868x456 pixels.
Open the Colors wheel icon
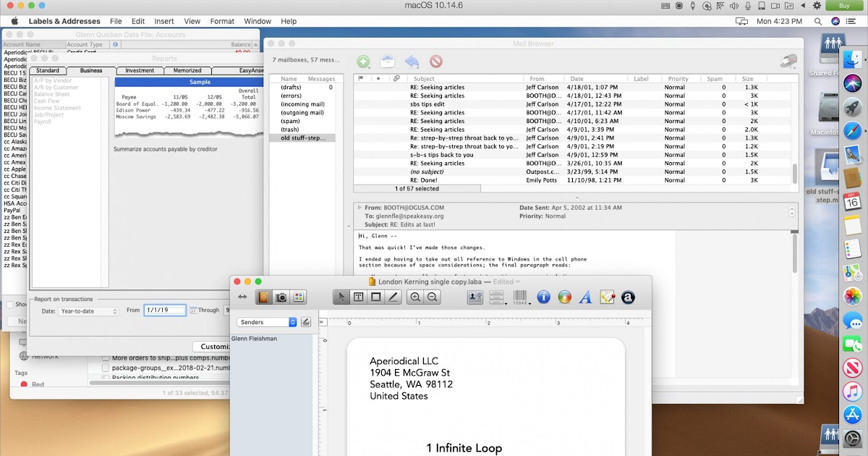click(565, 297)
